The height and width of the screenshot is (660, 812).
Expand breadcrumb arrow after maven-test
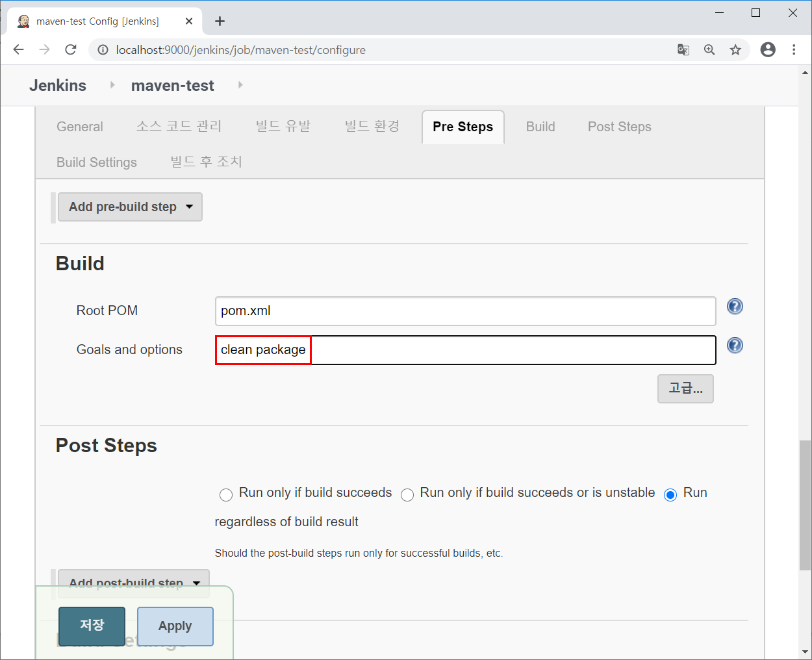[240, 84]
